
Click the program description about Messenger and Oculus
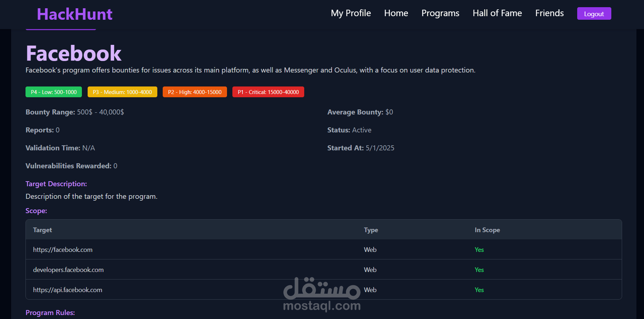pyautogui.click(x=250, y=70)
